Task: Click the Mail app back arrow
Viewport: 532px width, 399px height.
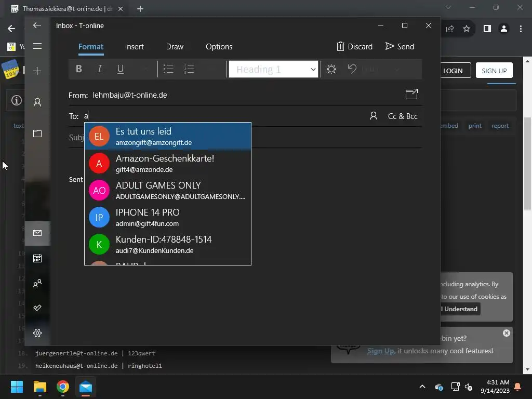Action: coord(37,25)
